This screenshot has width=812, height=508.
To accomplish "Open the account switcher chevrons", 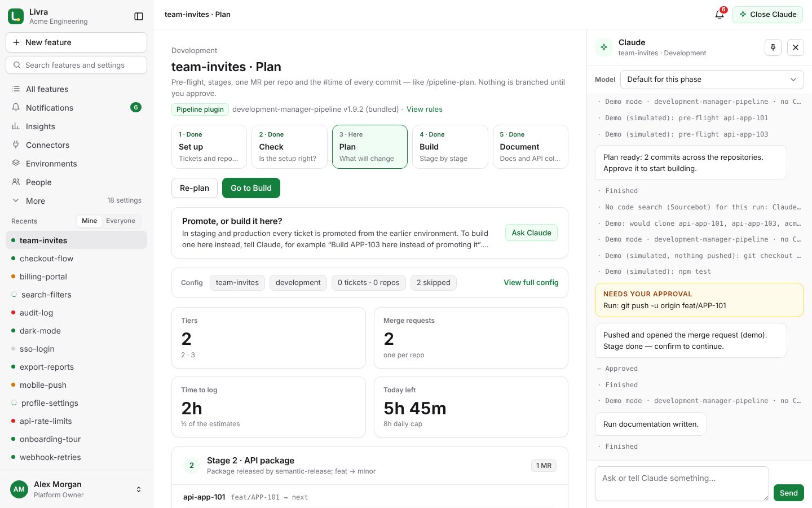I will [139, 489].
